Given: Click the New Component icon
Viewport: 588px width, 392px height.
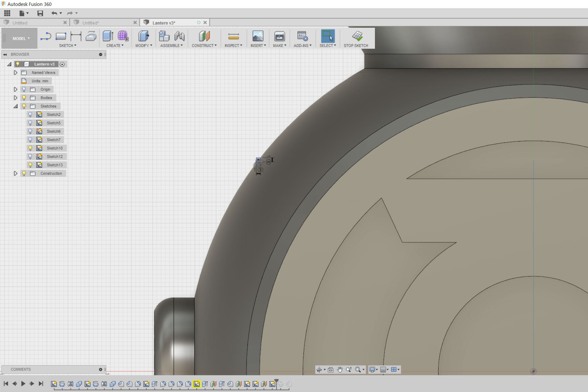Looking at the screenshot, I should pyautogui.click(x=164, y=36).
